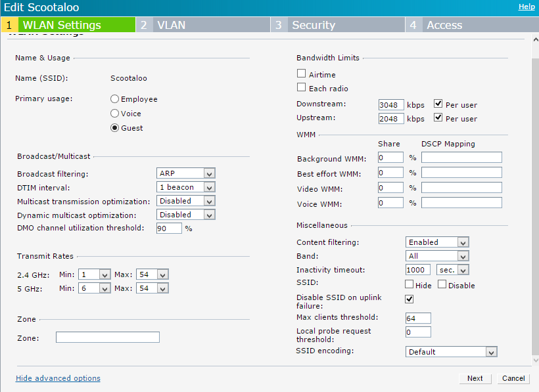Select Voice as primary usage

tap(114, 114)
